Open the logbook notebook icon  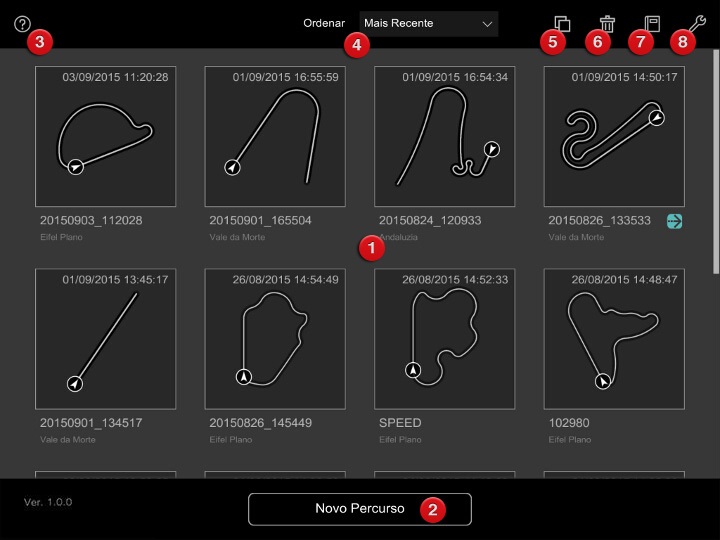pyautogui.click(x=652, y=23)
